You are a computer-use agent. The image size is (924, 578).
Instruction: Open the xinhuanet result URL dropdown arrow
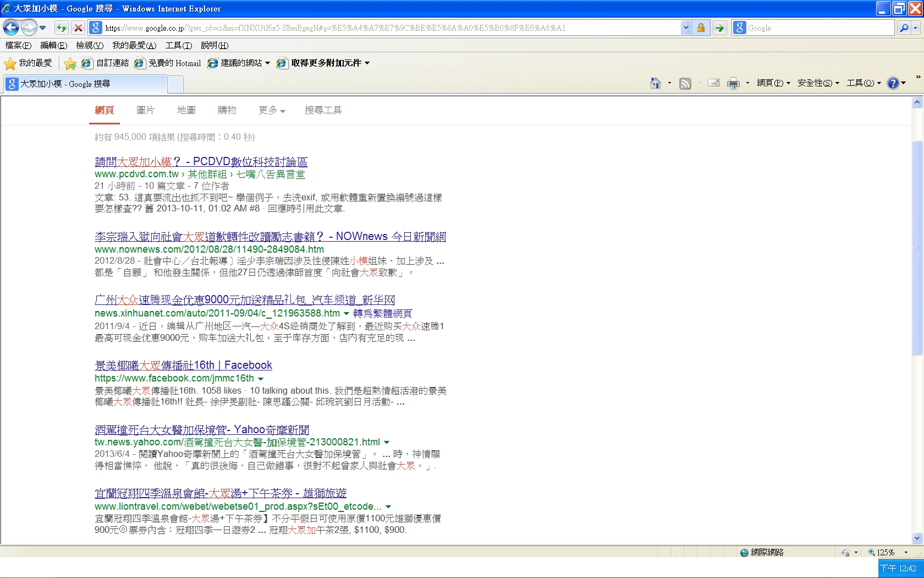tap(346, 314)
